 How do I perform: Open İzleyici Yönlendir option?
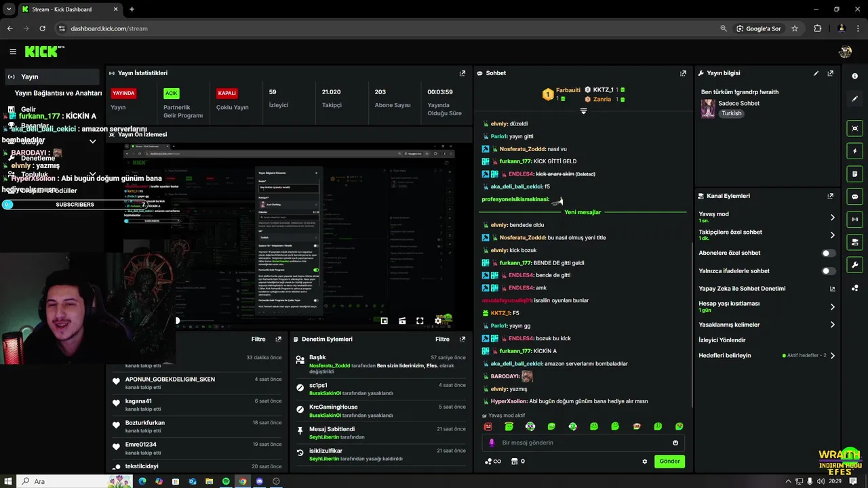pos(722,340)
